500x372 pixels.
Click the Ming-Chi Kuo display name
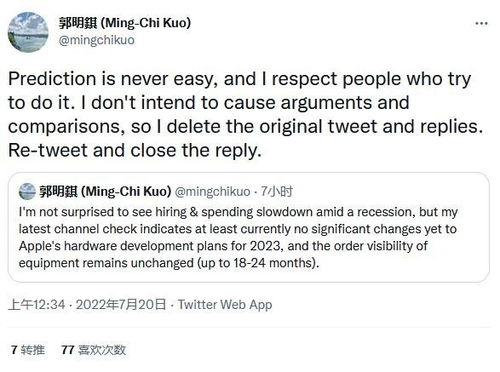coord(125,23)
